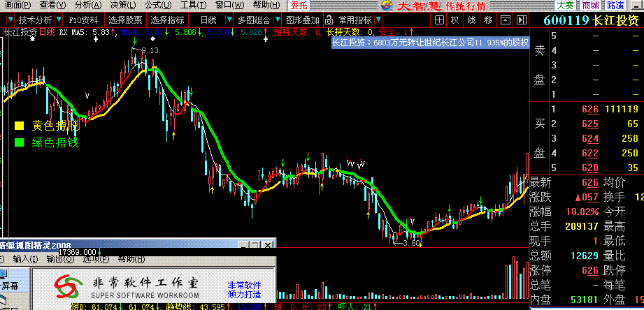Open 输入(I) menu in 抓图精灵 window
Image resolution: width=644 pixels, height=310 pixels.
point(25,259)
